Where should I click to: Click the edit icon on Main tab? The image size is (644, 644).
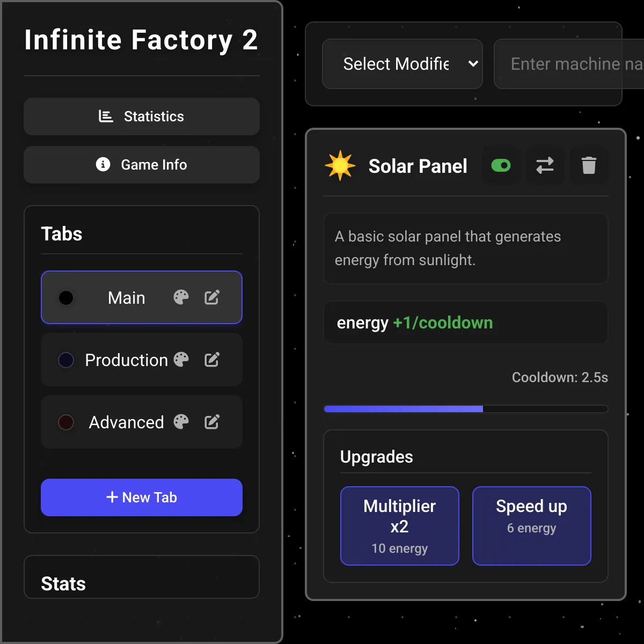(212, 297)
